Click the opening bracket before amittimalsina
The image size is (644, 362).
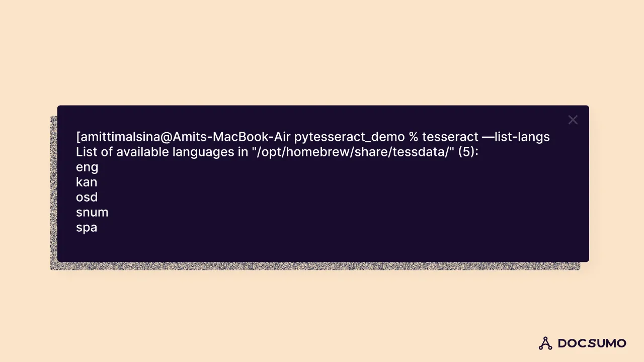(78, 137)
